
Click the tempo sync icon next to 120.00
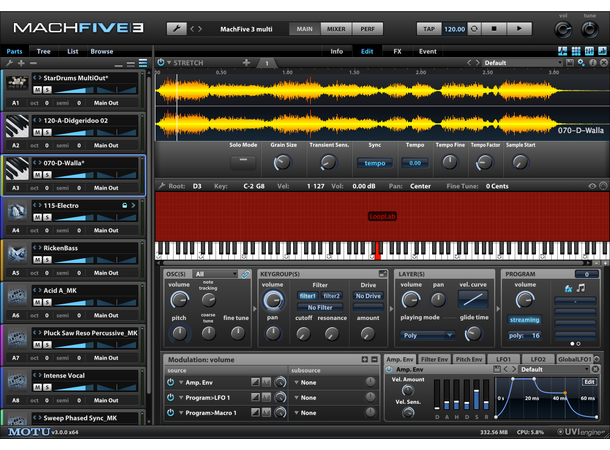click(474, 29)
